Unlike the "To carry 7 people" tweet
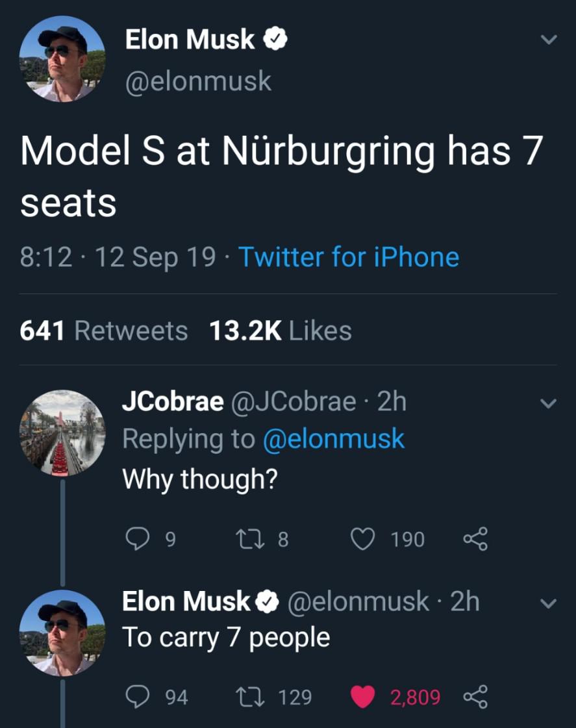Viewport: 576px width, 728px height. [x=362, y=697]
